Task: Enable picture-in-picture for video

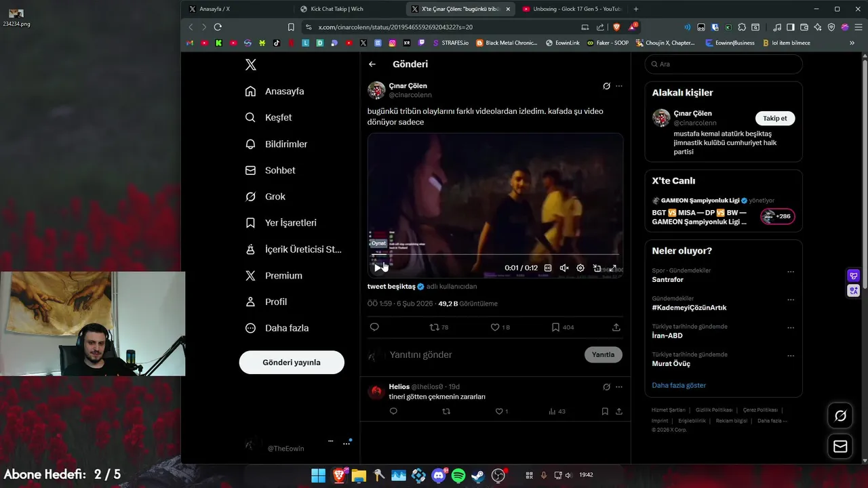Action: coord(597,268)
